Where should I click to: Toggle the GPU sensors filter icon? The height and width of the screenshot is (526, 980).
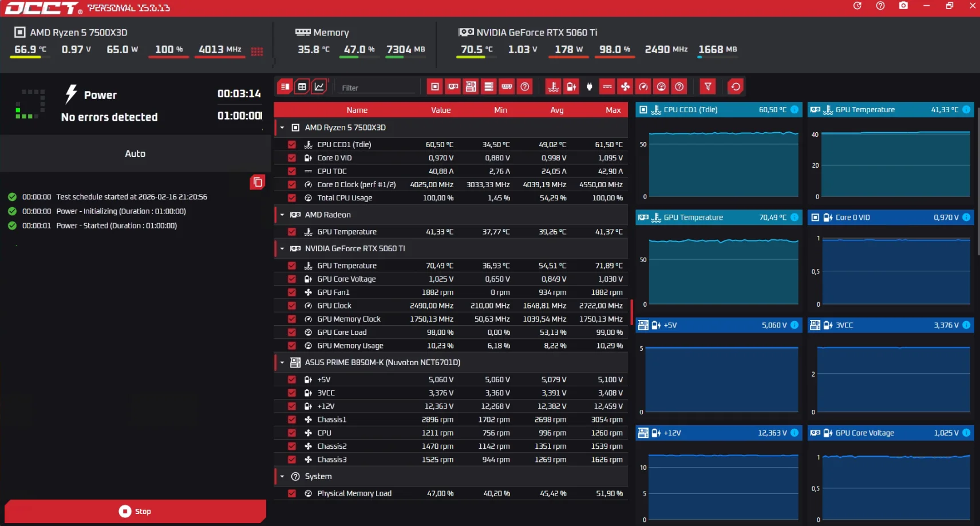[453, 86]
